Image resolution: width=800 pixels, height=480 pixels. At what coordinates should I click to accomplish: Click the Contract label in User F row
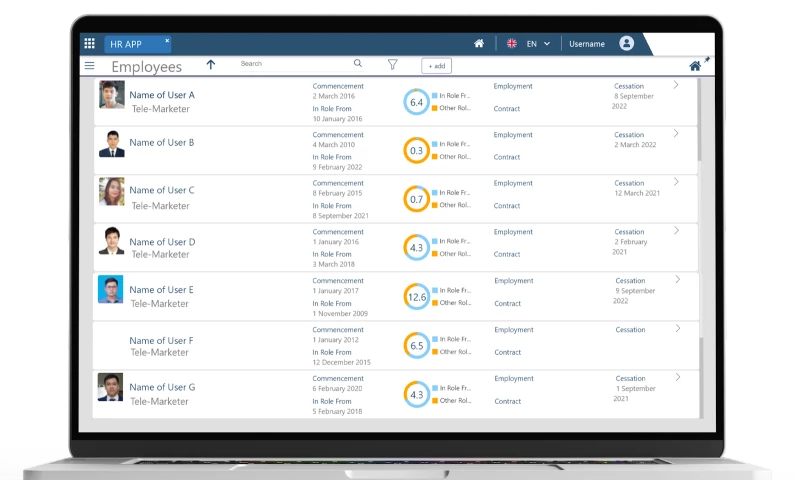coord(508,352)
